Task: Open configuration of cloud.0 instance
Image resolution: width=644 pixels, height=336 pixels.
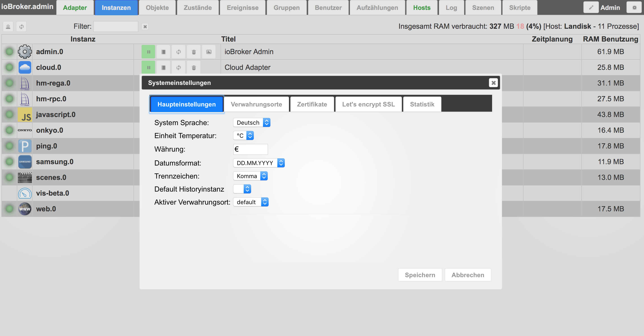Action: pyautogui.click(x=163, y=67)
